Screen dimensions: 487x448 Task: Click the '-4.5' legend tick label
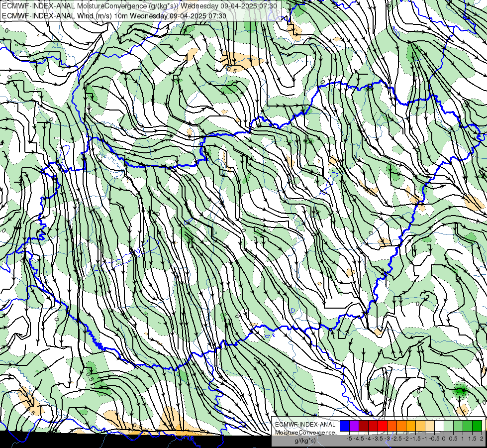coord(359,439)
